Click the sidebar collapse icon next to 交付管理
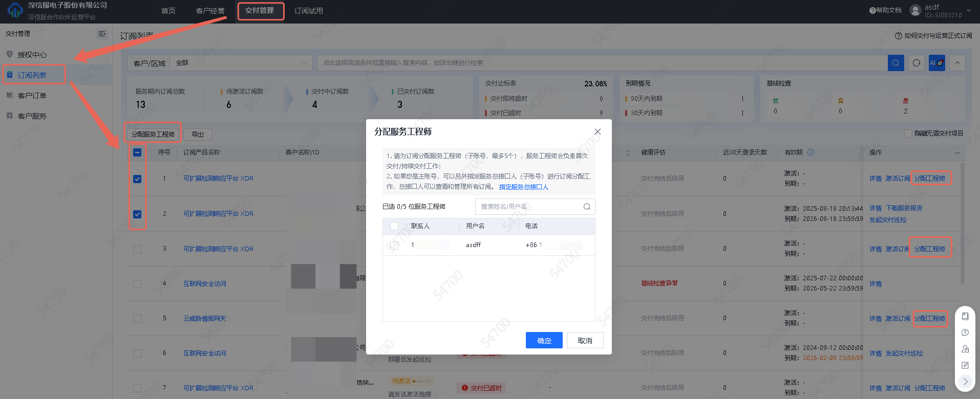Screen dimensions: 980x399 tap(102, 34)
